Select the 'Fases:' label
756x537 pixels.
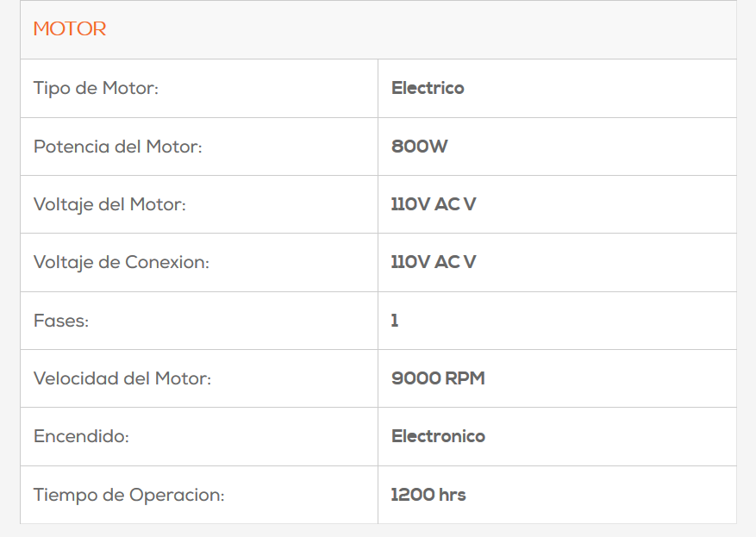pyautogui.click(x=61, y=321)
